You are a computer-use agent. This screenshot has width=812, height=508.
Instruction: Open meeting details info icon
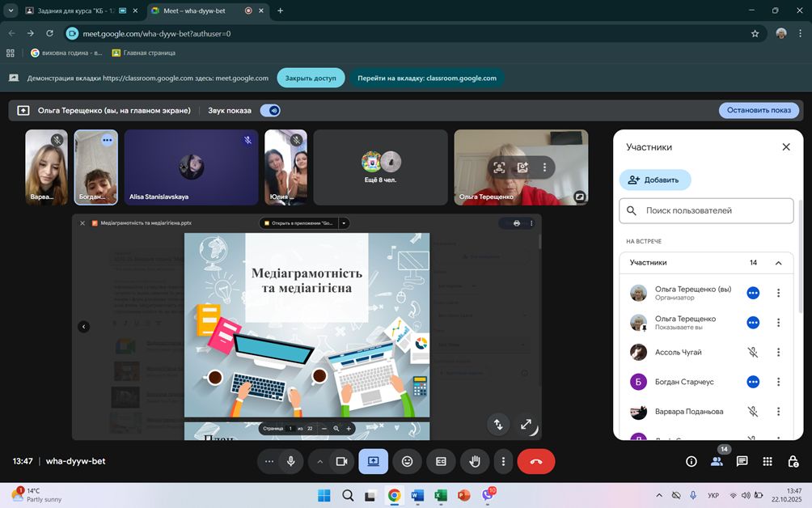click(x=691, y=461)
